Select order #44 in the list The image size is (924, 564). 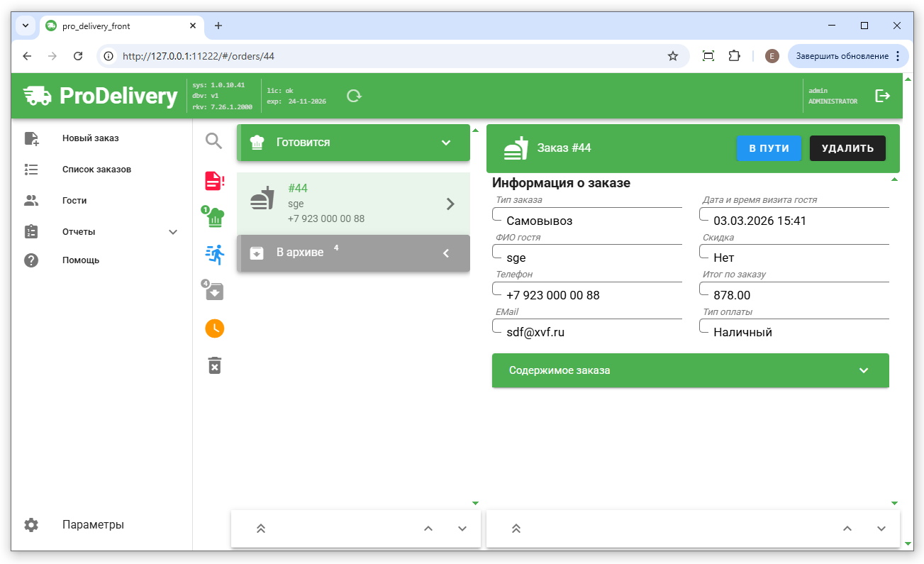click(352, 204)
